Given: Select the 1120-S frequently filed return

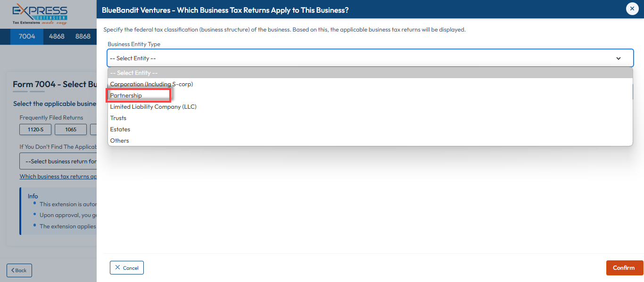Looking at the screenshot, I should pyautogui.click(x=35, y=129).
